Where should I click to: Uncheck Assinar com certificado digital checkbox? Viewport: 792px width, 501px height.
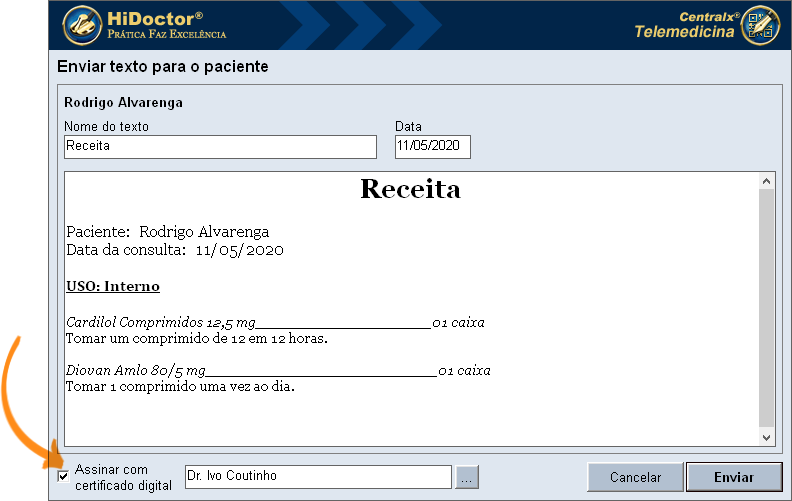coord(63,476)
